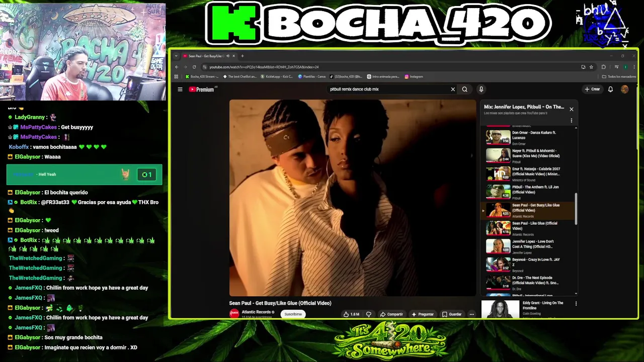Open more actions ellipsis under video
This screenshot has height=362, width=644.
(471, 314)
